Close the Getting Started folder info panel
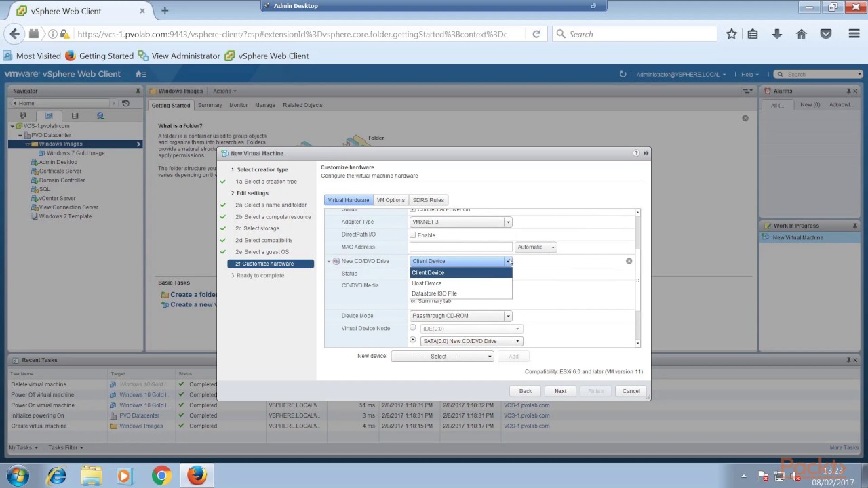The width and height of the screenshot is (868, 488). (745, 118)
